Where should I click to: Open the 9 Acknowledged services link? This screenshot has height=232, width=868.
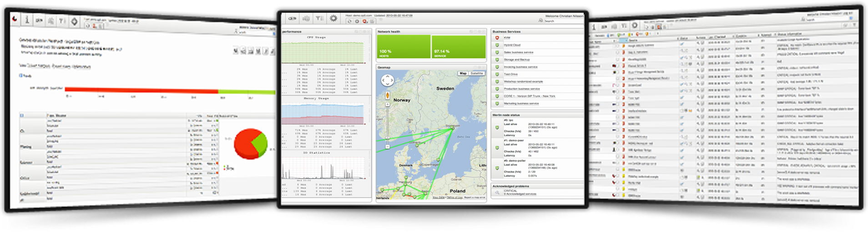coord(520,194)
